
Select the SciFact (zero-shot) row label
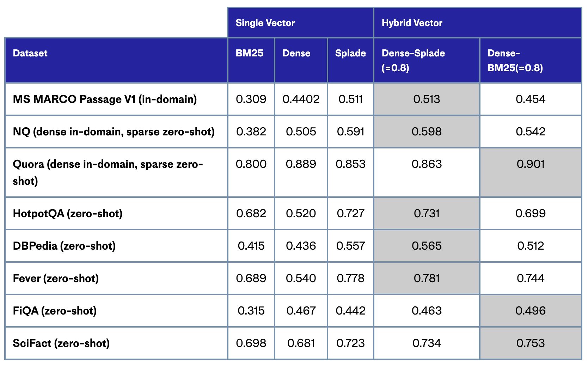click(61, 343)
